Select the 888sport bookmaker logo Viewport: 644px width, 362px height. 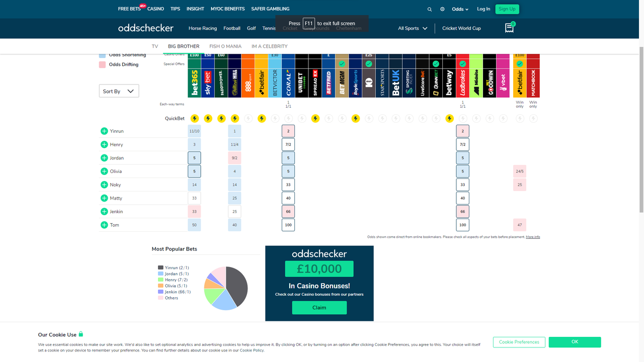(x=248, y=83)
